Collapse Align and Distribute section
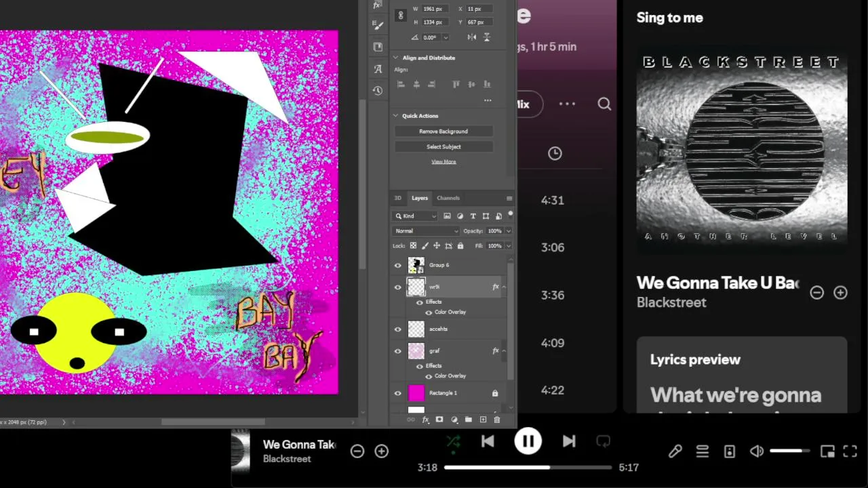This screenshot has width=868, height=488. click(x=395, y=58)
